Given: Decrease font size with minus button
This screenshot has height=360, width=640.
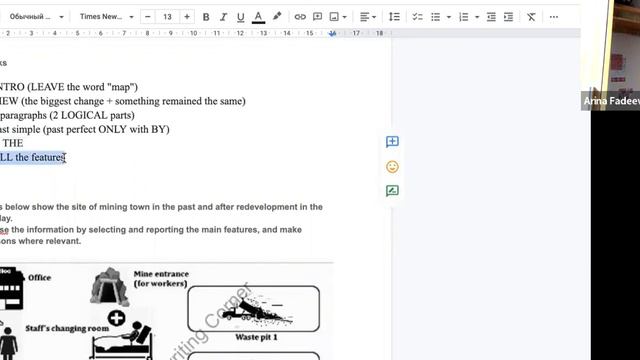Looking at the screenshot, I should click(148, 17).
